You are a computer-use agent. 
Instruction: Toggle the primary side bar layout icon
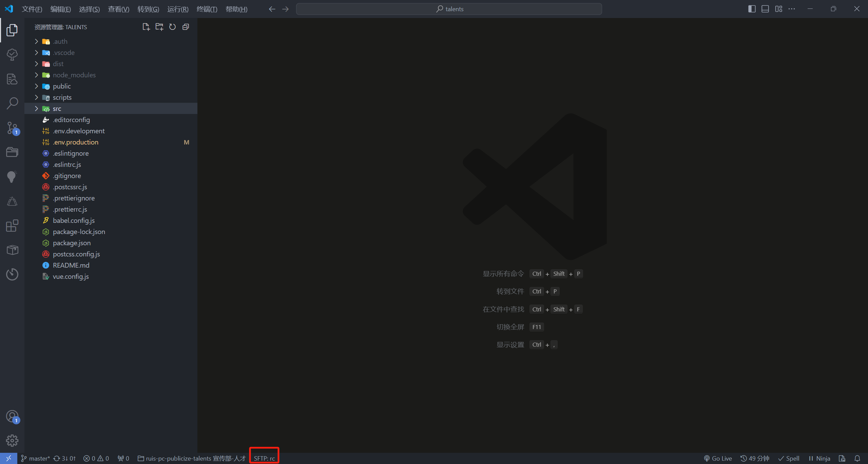click(x=752, y=9)
